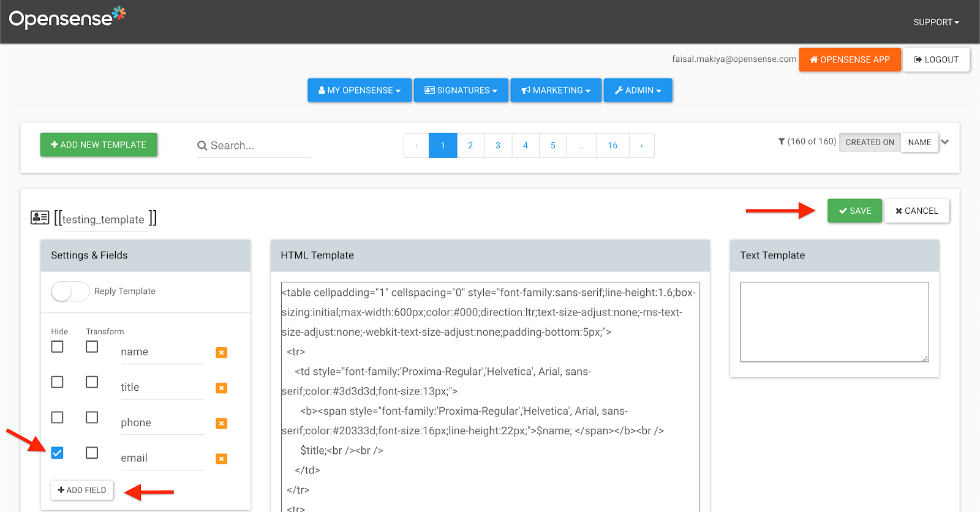
Task: Expand the sort options chevron
Action: pyautogui.click(x=945, y=142)
